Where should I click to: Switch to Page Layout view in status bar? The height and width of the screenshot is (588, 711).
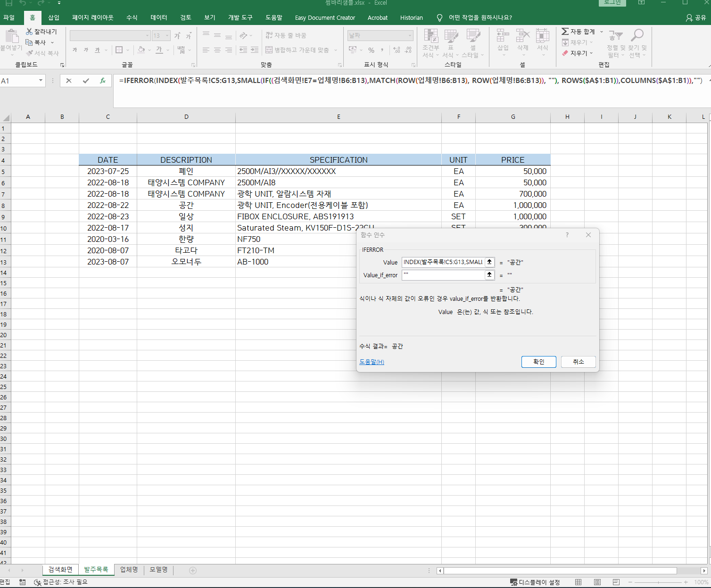(597, 582)
